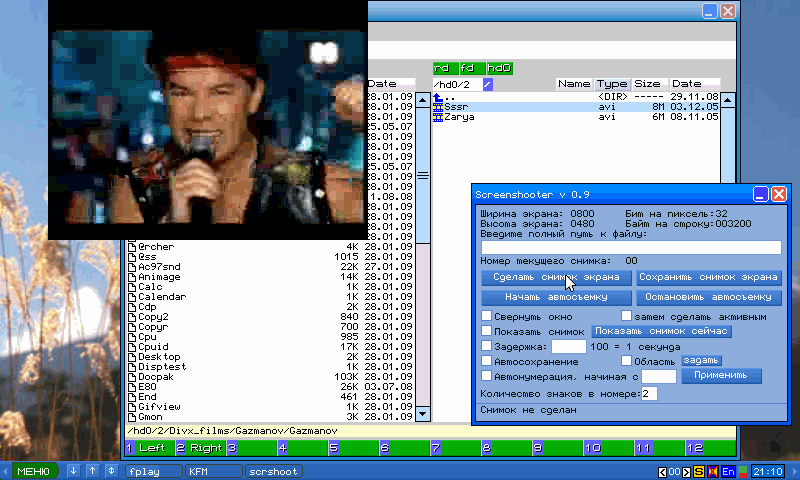The image size is (800, 480).
Task: Click the Sssr video file icon
Action: pyautogui.click(x=438, y=106)
